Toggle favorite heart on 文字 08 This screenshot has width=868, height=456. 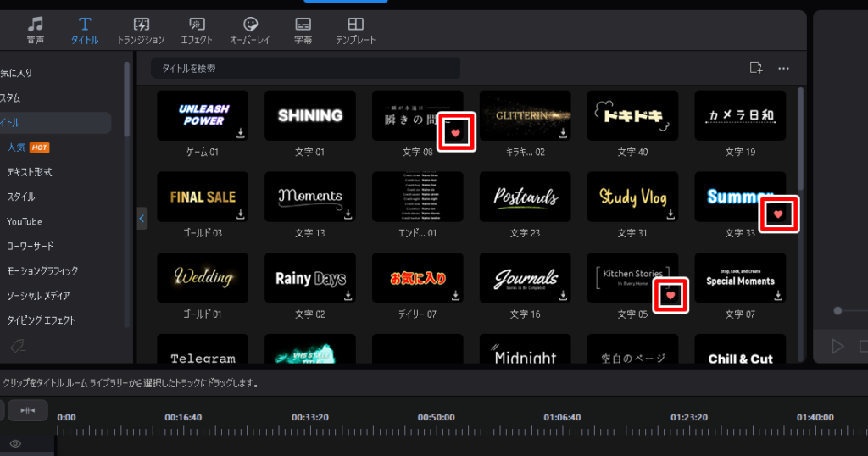(x=456, y=133)
